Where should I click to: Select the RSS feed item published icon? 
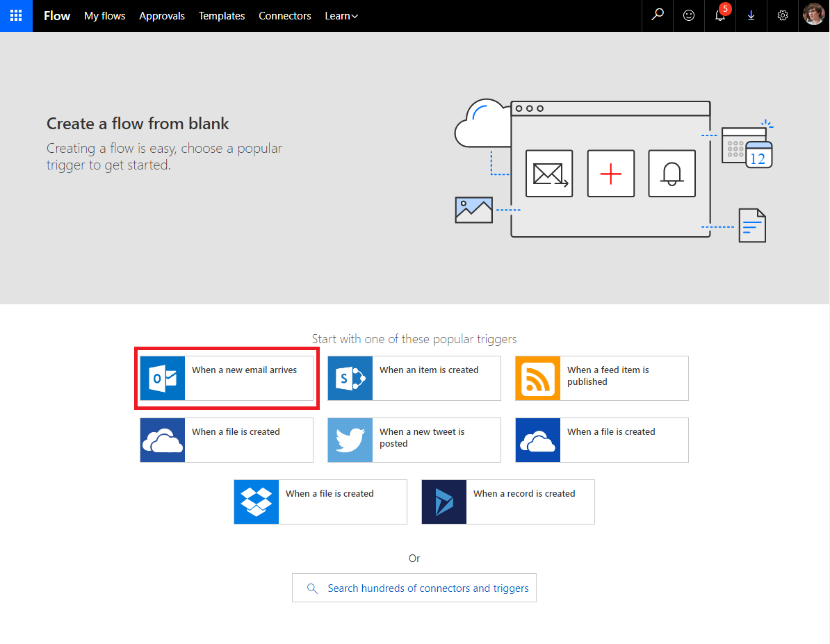coord(538,378)
